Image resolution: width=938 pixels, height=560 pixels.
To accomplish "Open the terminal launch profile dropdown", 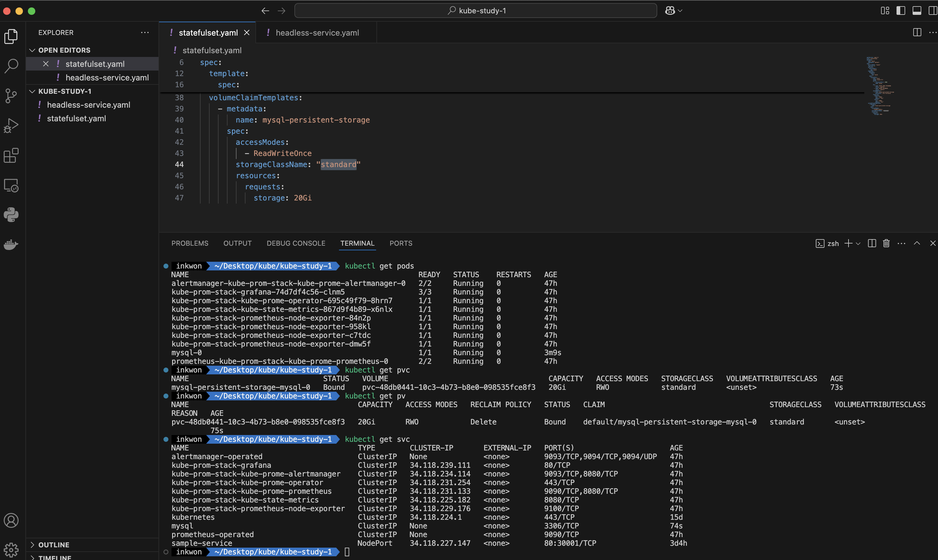I will click(x=858, y=244).
